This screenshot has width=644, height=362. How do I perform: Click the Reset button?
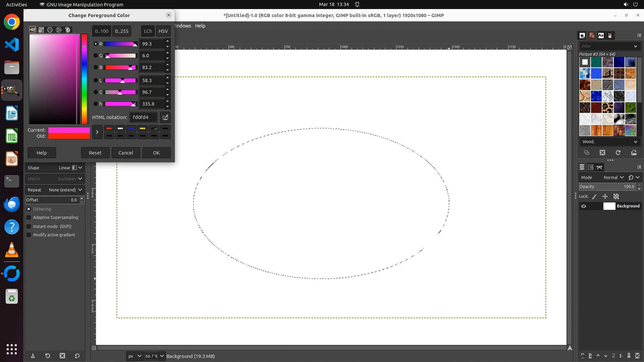coord(95,153)
